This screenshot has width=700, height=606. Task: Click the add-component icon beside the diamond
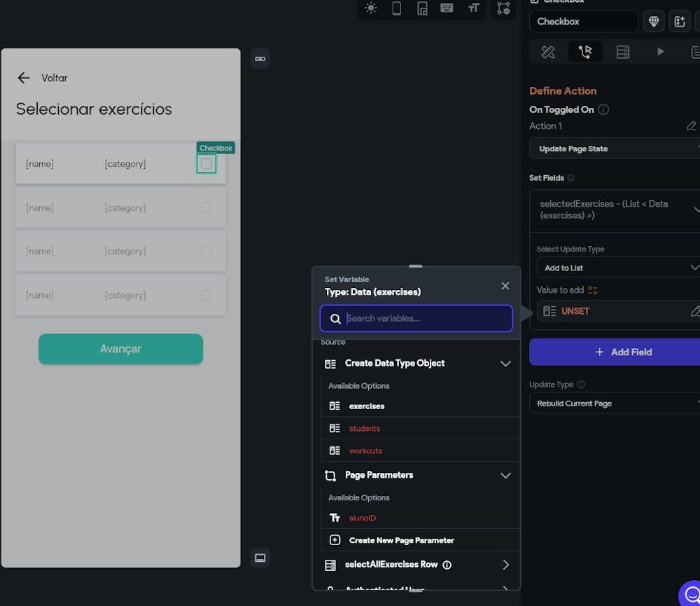[x=680, y=22]
